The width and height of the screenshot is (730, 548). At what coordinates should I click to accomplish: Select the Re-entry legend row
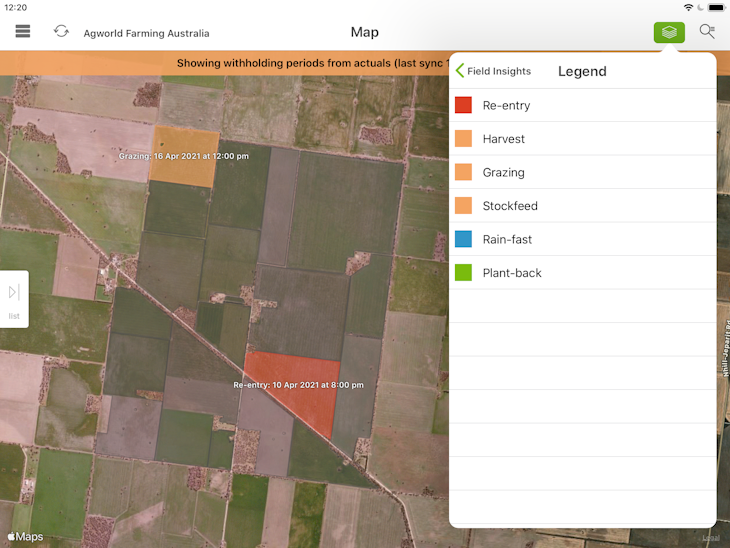[582, 105]
